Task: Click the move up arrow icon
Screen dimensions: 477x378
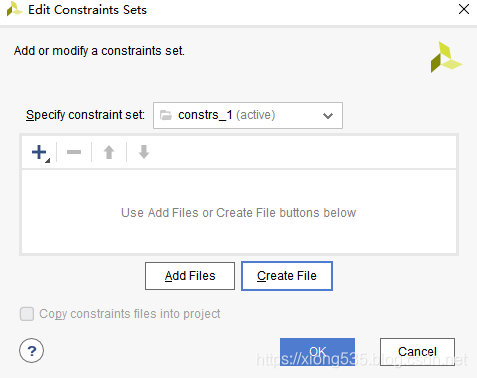Action: coord(109,152)
